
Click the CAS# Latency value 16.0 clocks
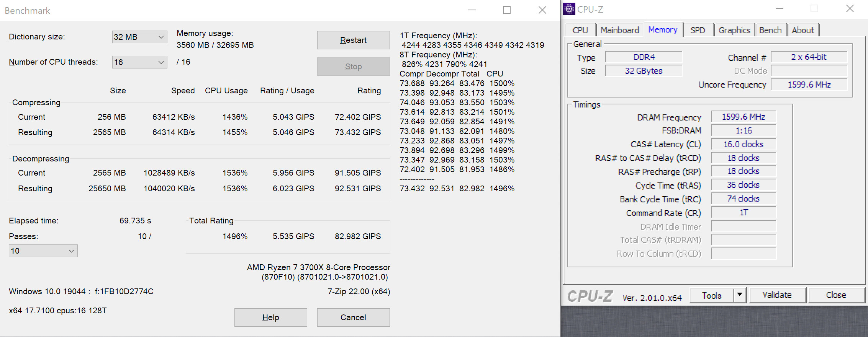(x=744, y=145)
